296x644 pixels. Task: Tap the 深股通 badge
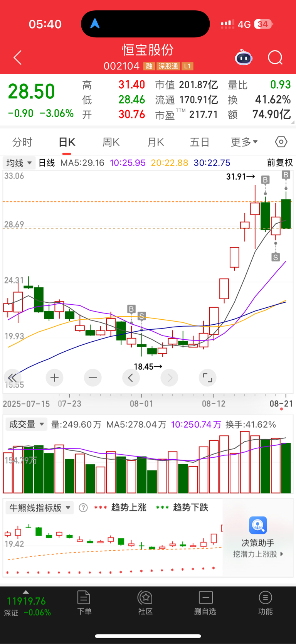click(x=168, y=66)
